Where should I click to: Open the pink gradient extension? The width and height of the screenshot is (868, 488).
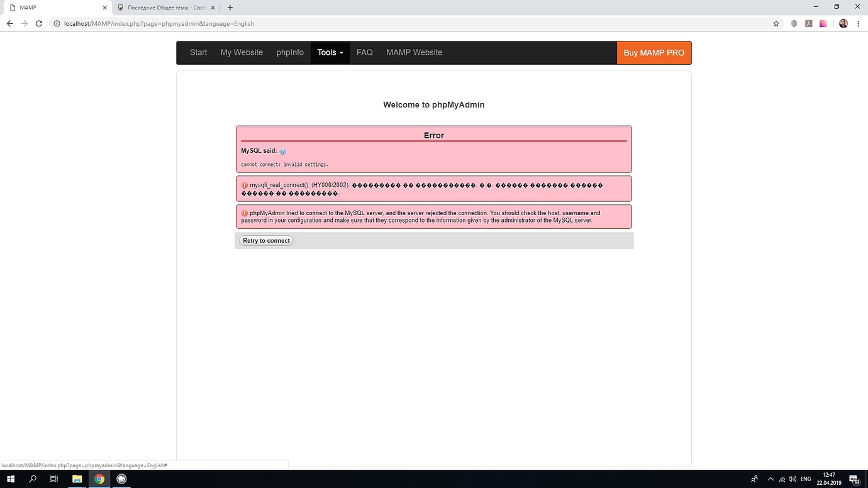pos(823,23)
